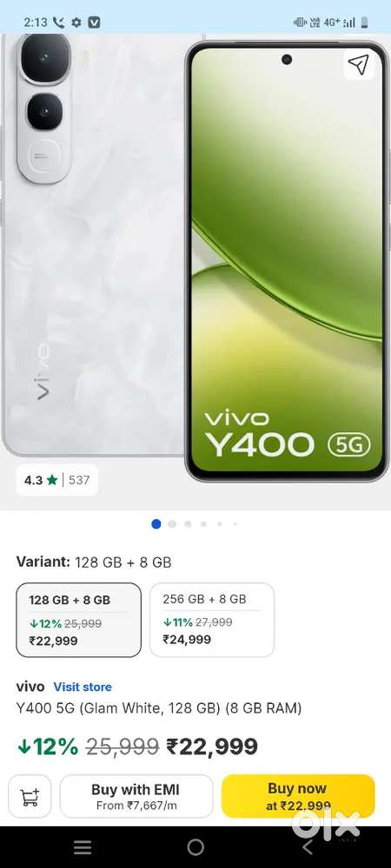Image resolution: width=391 pixels, height=868 pixels.
Task: Tap the phone call status icon
Action: pyautogui.click(x=59, y=23)
